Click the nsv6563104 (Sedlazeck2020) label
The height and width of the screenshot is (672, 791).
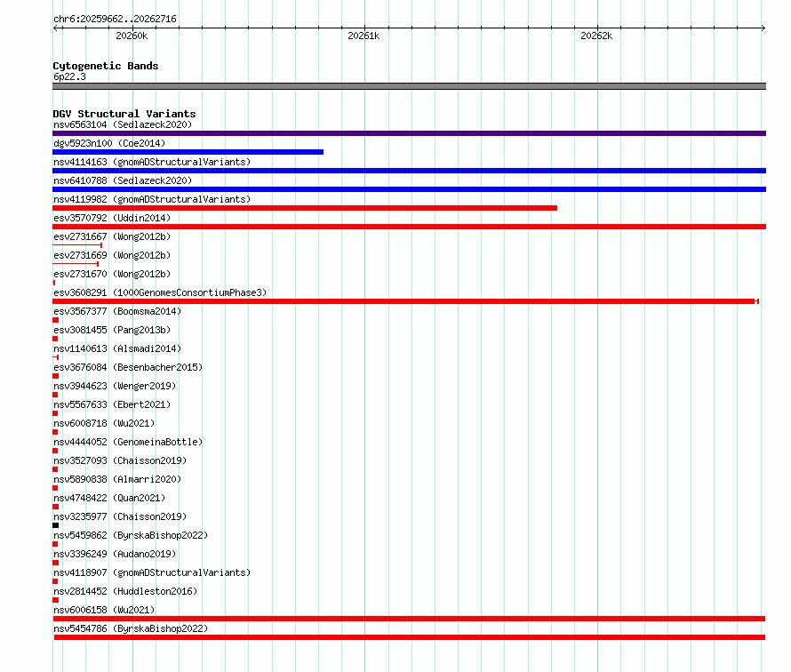[x=123, y=124]
